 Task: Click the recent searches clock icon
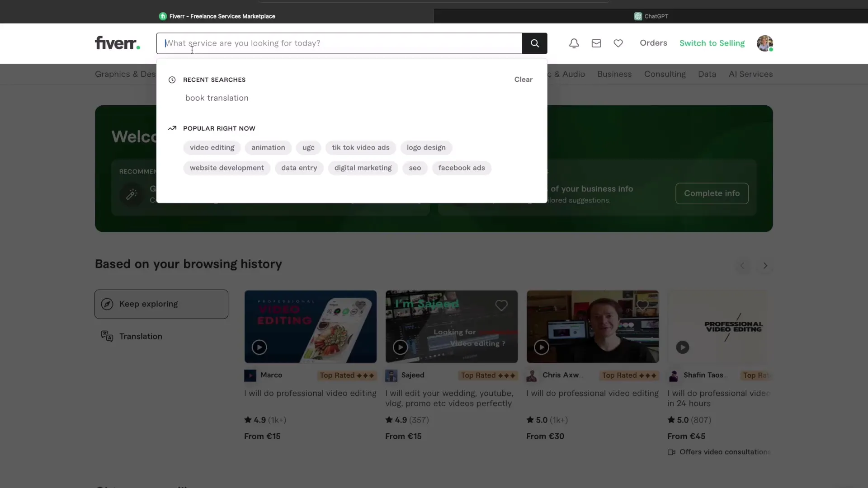(172, 80)
